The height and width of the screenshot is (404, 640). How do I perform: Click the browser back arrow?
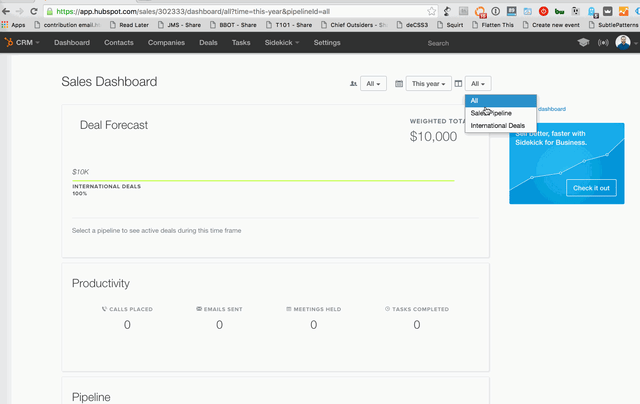6,11
